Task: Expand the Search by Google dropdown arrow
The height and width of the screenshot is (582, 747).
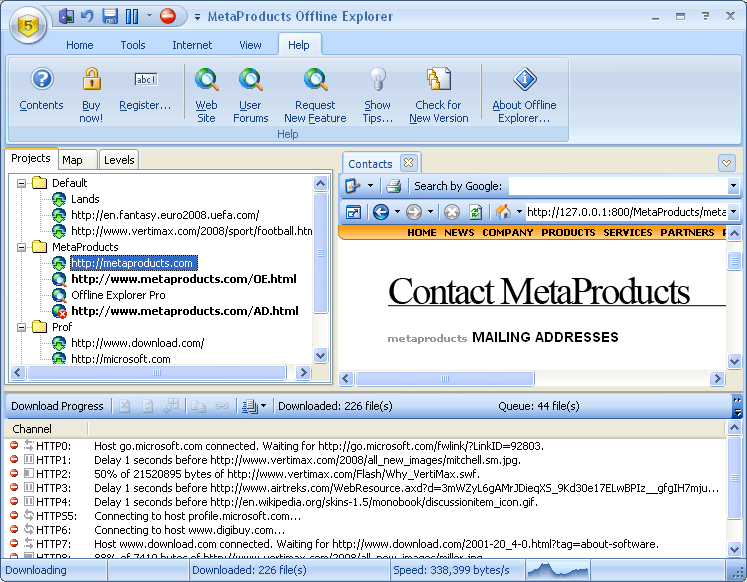Action: click(x=733, y=186)
